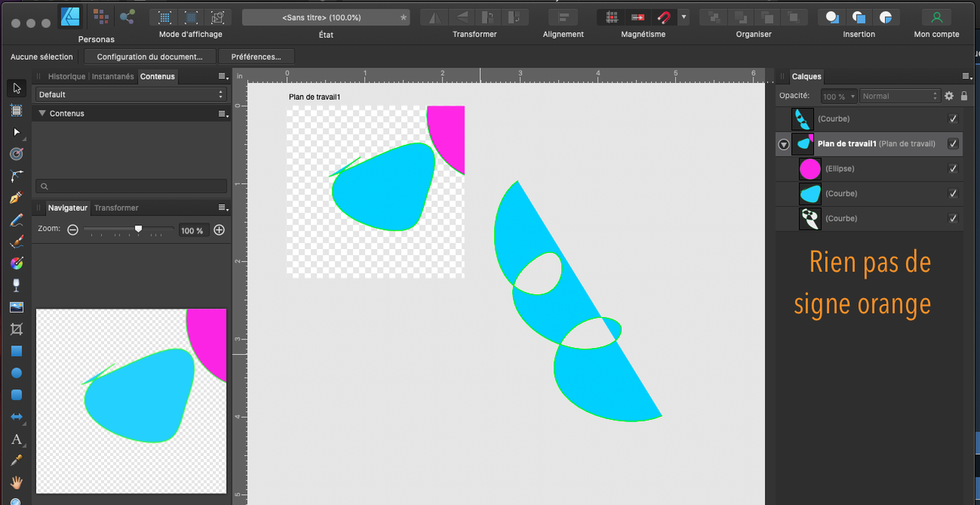Switch to the Export persona

(x=127, y=17)
